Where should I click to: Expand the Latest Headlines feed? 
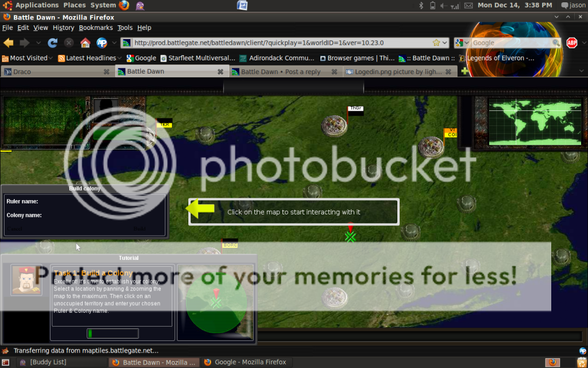pyautogui.click(x=90, y=58)
